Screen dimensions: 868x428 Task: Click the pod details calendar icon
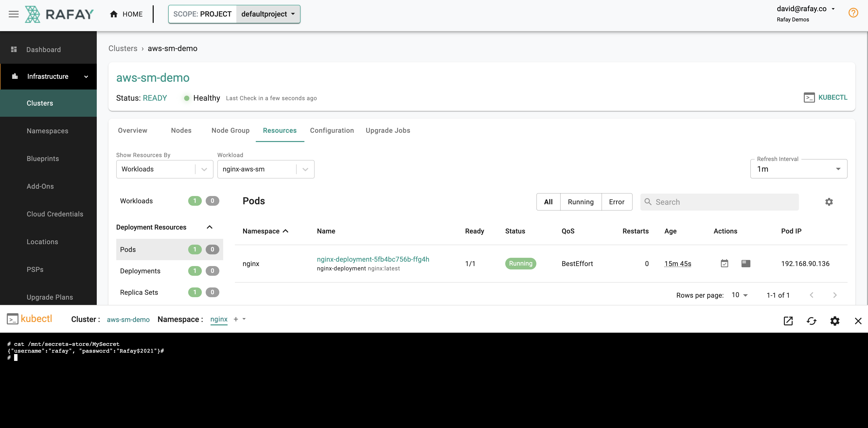725,263
